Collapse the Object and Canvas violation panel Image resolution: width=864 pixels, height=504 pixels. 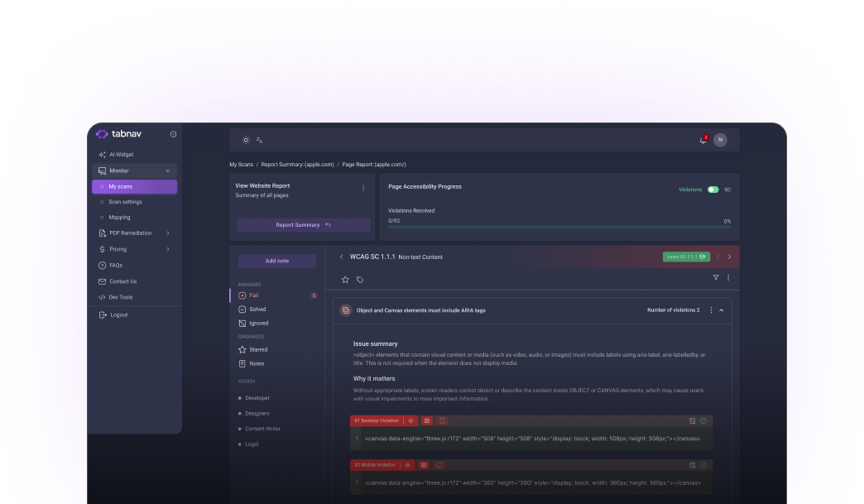point(721,310)
